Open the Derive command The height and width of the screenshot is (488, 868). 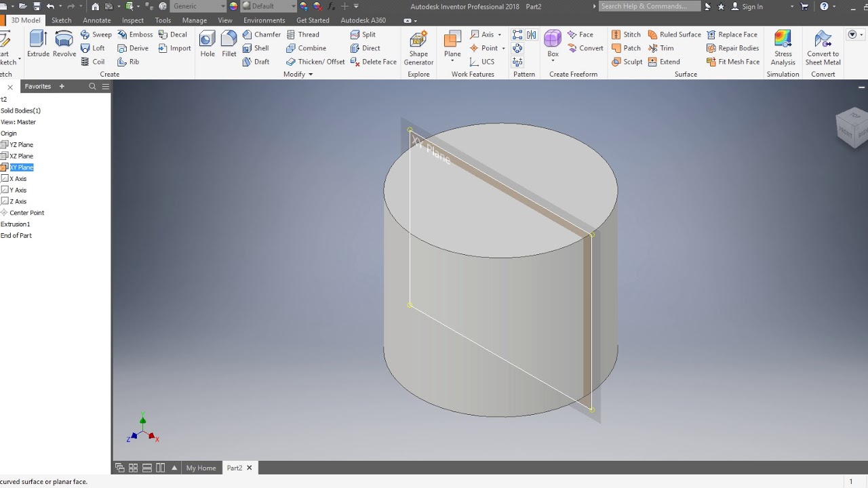(x=133, y=48)
